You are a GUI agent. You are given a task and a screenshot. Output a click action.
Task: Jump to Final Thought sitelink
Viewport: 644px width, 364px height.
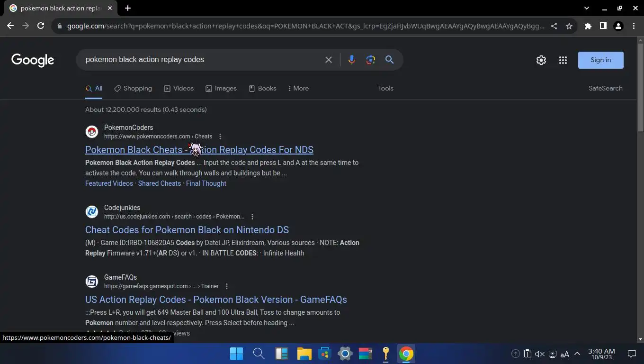coord(206,183)
